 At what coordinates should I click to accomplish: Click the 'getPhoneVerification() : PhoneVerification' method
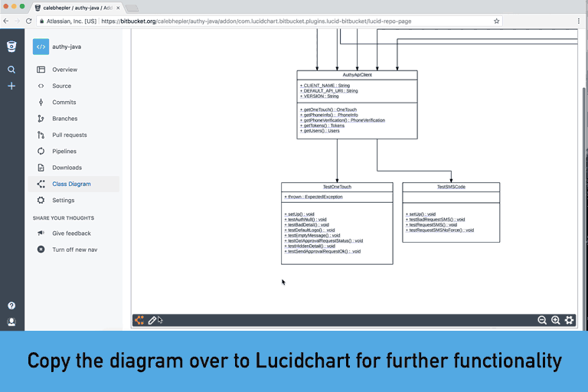(x=342, y=120)
